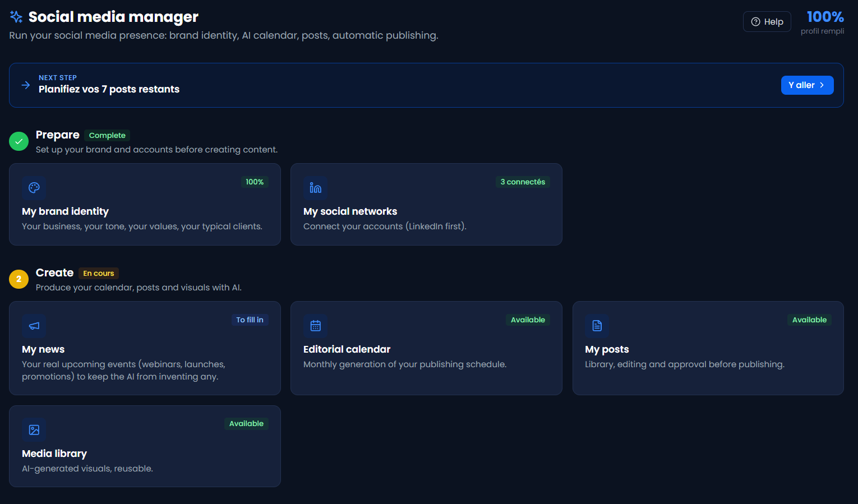Screen dimensions: 858x504
Task: Click the Y aller button
Action: [x=808, y=85]
